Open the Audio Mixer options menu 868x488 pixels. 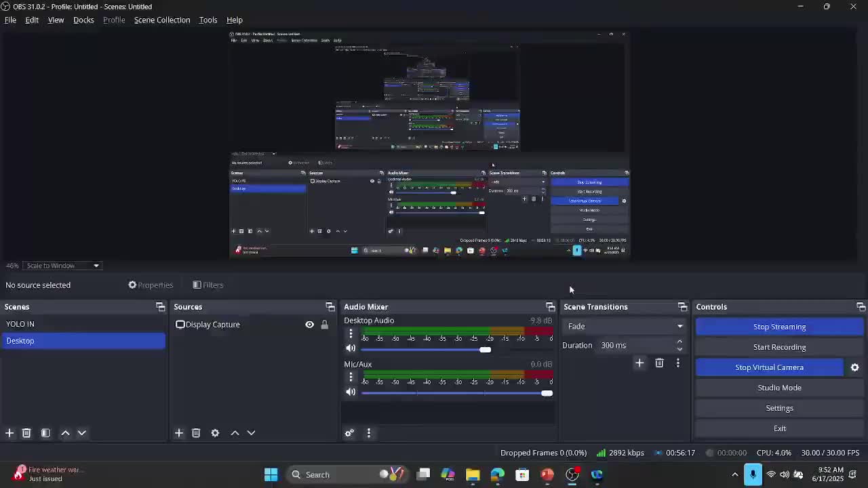[369, 433]
